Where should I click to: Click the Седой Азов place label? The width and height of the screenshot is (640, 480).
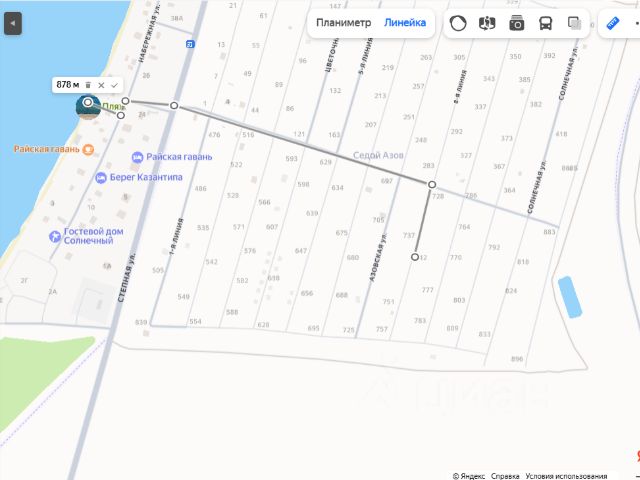pos(378,155)
